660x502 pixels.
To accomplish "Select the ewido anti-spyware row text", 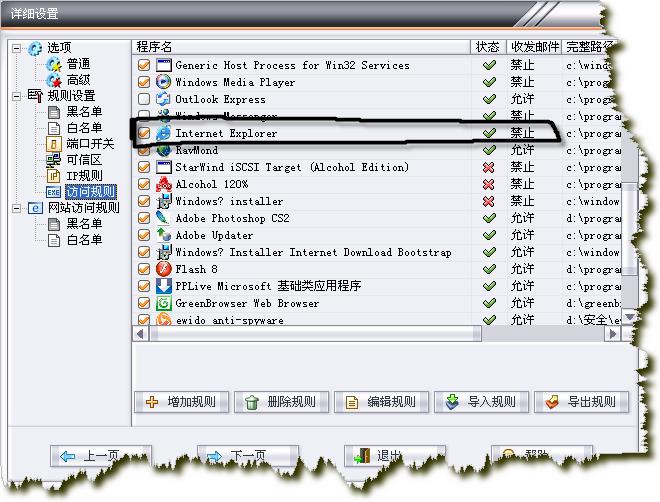I will click(x=230, y=320).
